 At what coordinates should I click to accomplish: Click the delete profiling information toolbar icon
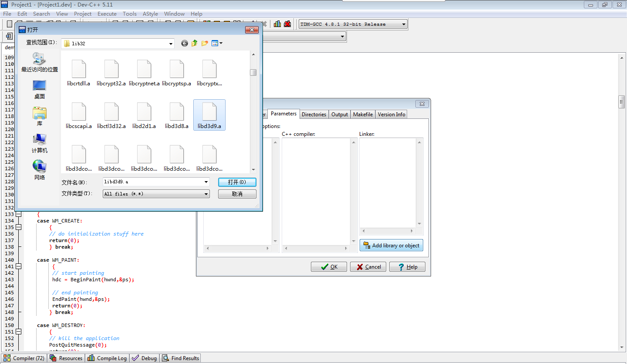(287, 24)
